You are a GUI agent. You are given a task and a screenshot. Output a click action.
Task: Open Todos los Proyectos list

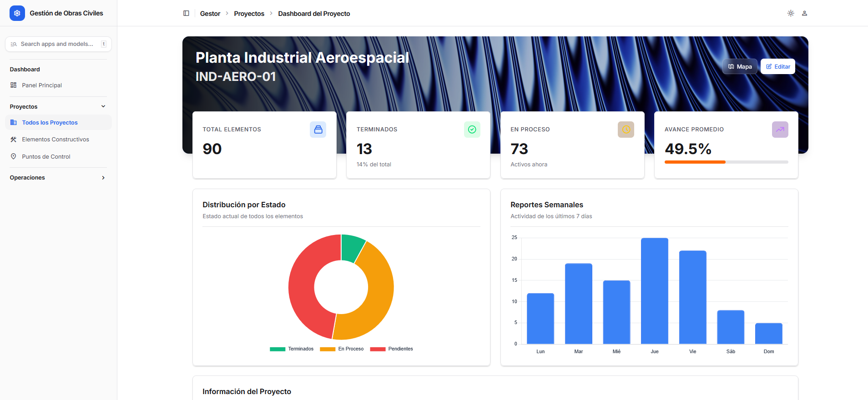[50, 123]
